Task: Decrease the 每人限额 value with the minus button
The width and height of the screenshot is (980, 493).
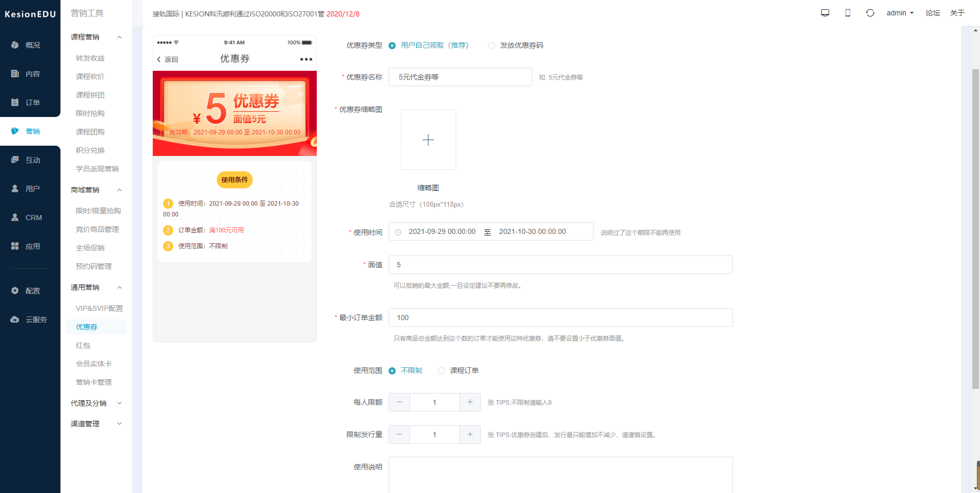Action: pyautogui.click(x=399, y=402)
